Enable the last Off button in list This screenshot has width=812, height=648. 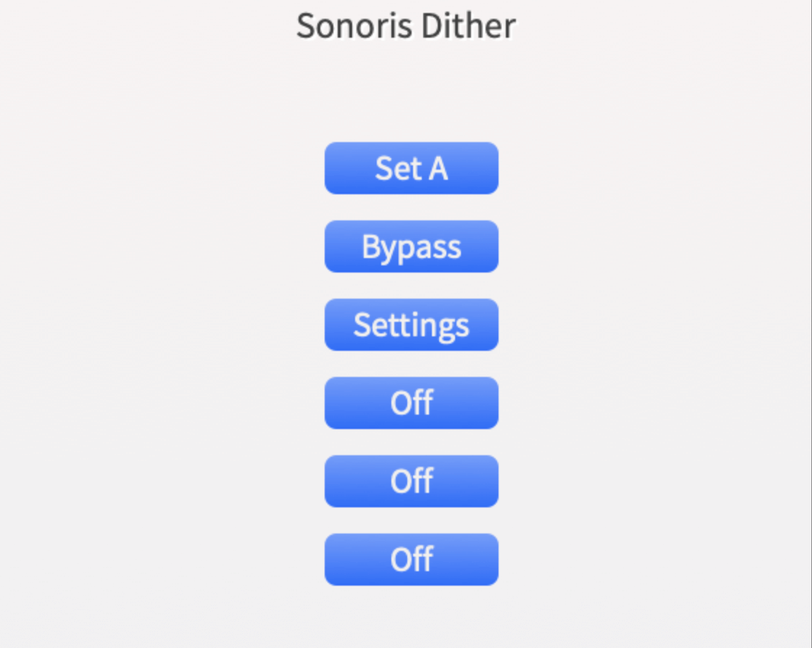(x=411, y=560)
